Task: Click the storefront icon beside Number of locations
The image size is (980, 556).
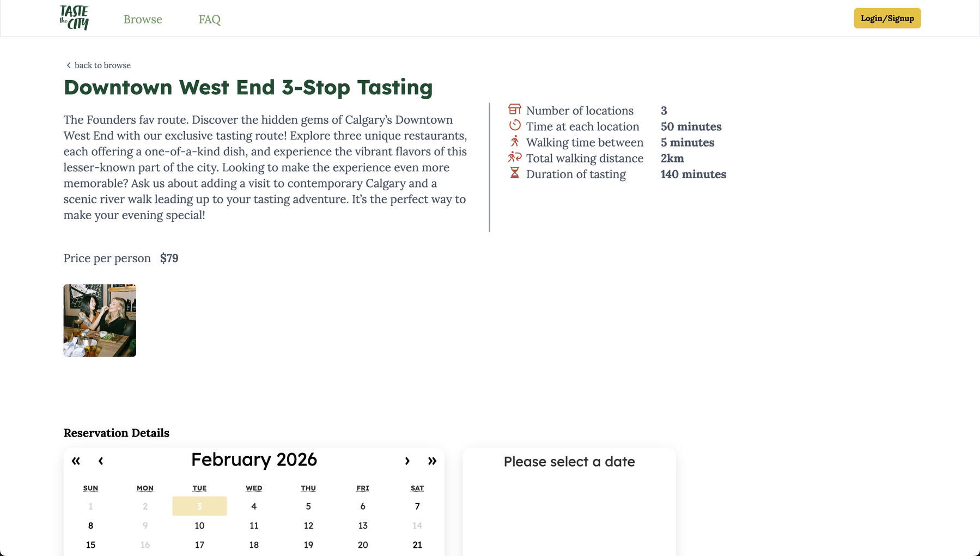Action: pyautogui.click(x=514, y=110)
